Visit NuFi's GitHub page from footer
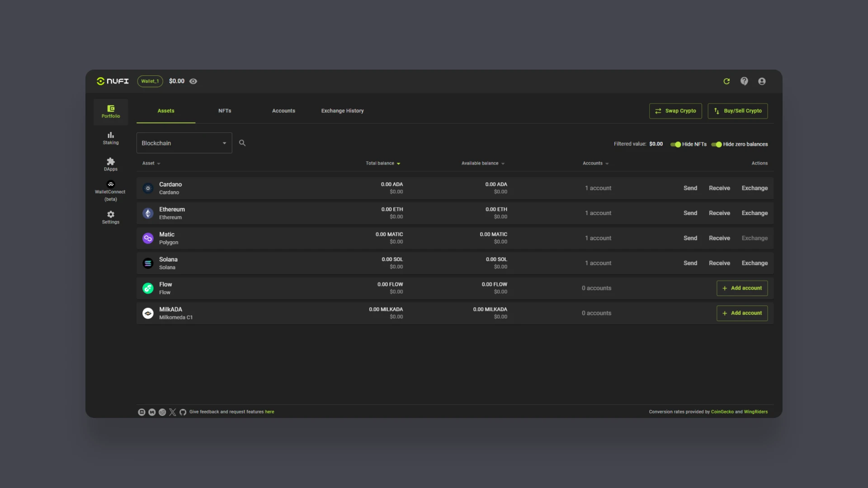868x488 pixels. [183, 412]
